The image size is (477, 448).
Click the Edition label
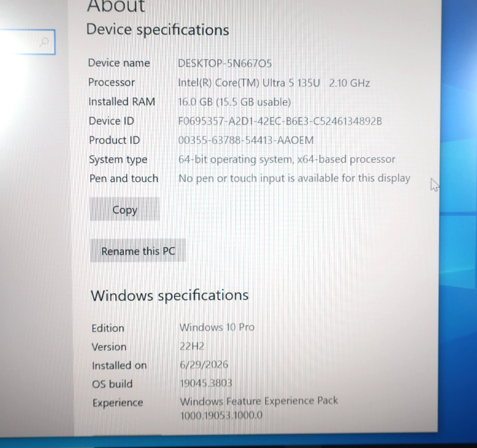(107, 328)
